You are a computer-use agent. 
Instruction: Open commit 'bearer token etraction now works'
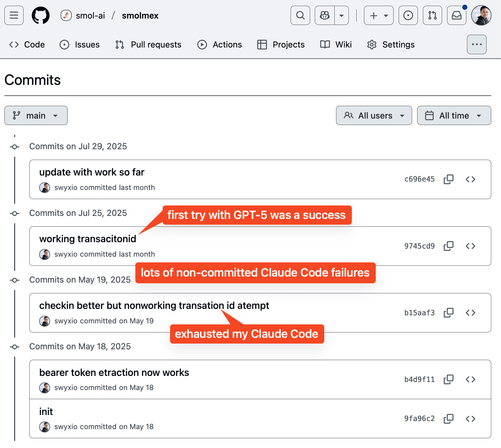(114, 373)
